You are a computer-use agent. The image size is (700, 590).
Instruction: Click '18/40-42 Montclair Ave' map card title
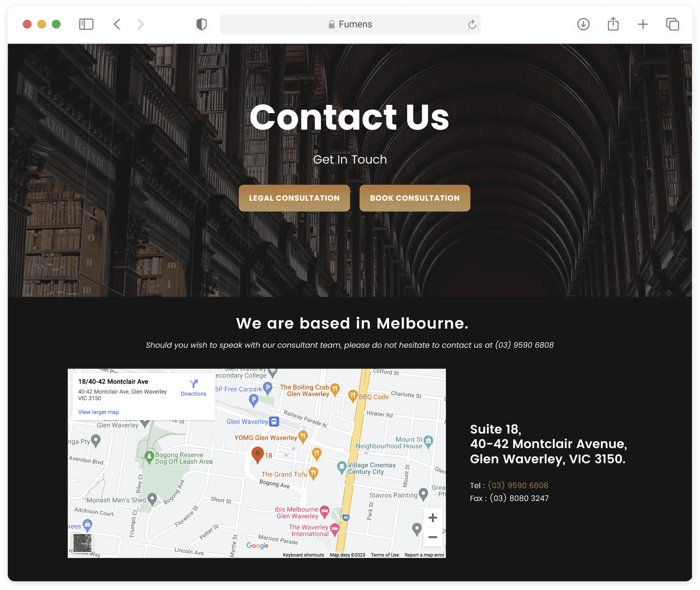tap(113, 382)
